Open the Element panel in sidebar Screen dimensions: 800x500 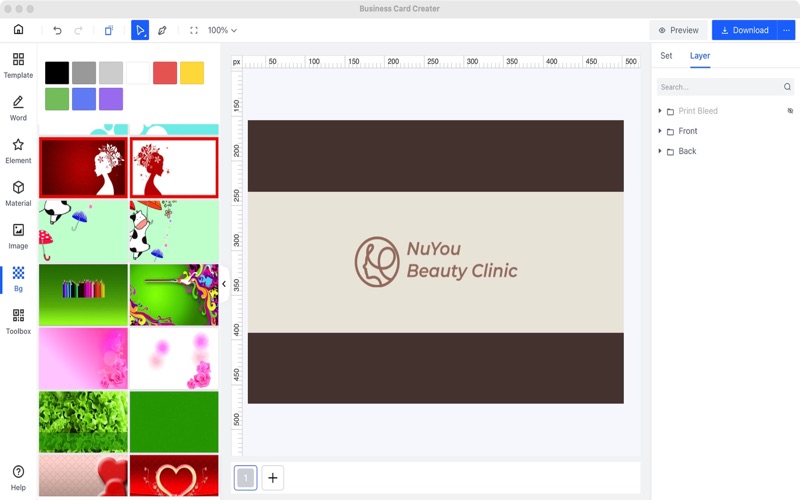pyautogui.click(x=18, y=151)
